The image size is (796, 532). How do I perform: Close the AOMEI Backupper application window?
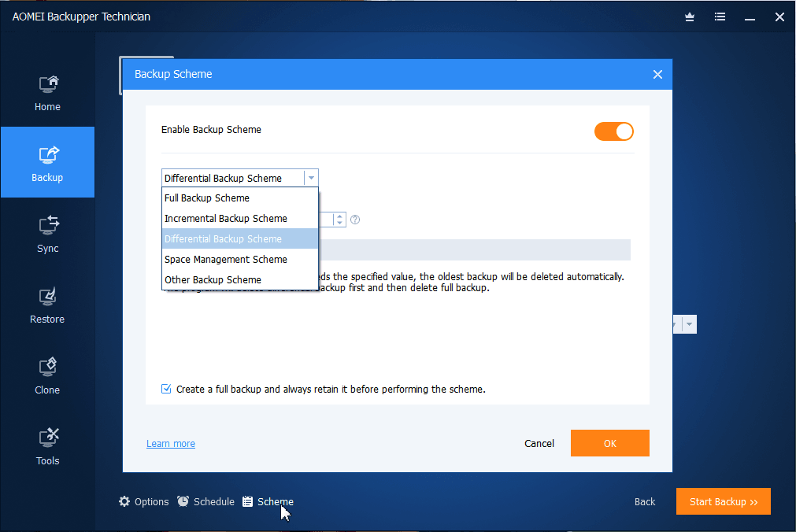tap(779, 17)
